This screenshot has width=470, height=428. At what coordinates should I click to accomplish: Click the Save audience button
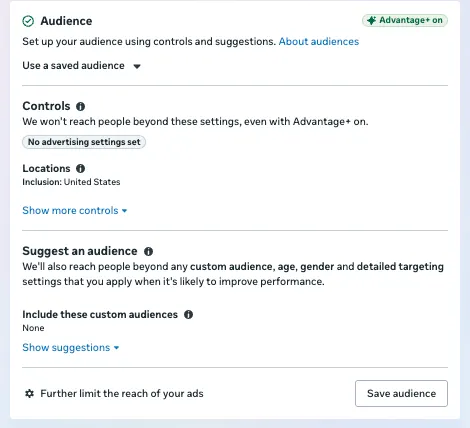tap(401, 393)
